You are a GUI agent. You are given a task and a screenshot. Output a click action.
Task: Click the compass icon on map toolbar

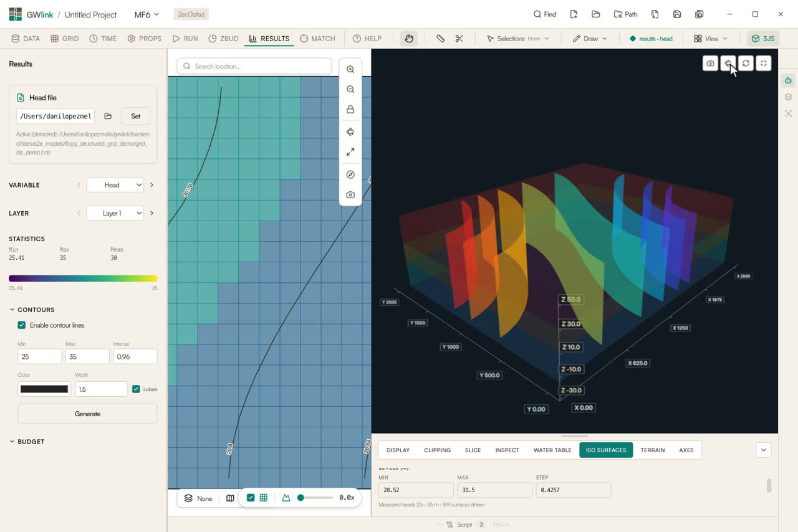[x=350, y=175]
